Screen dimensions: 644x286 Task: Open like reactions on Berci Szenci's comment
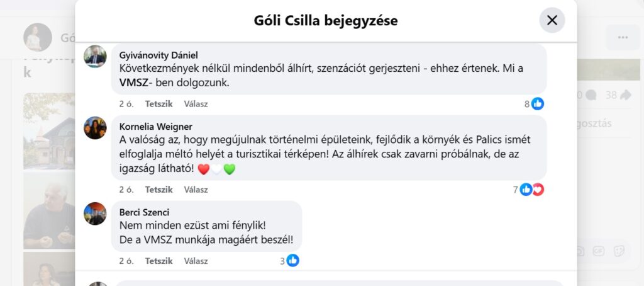tap(292, 260)
